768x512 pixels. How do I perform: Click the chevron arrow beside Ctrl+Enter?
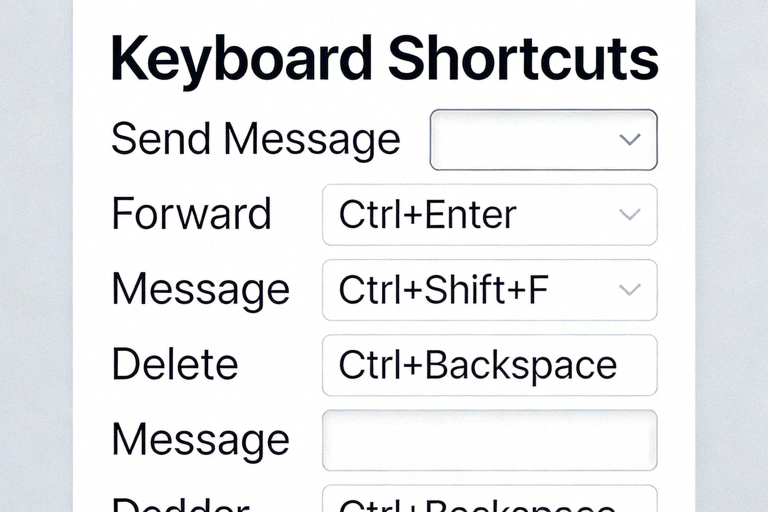(629, 215)
